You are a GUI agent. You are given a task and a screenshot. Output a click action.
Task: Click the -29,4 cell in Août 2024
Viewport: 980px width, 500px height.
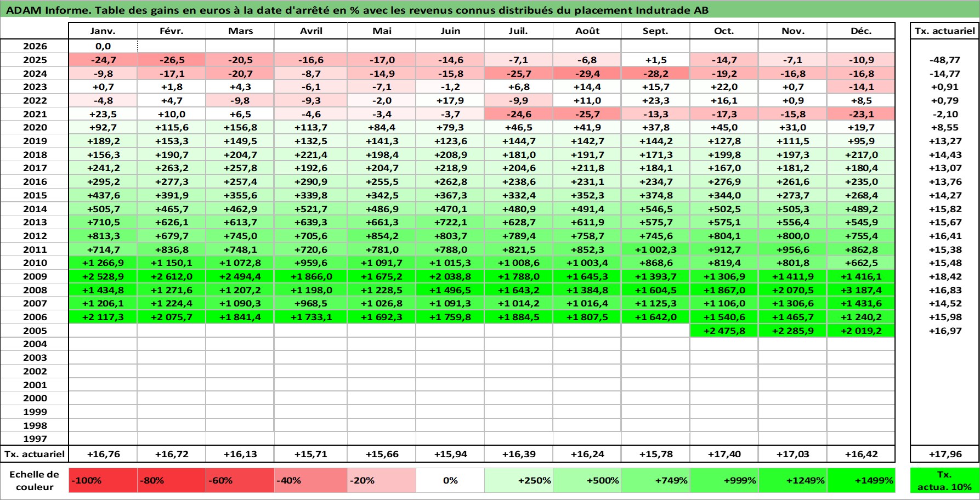[587, 73]
